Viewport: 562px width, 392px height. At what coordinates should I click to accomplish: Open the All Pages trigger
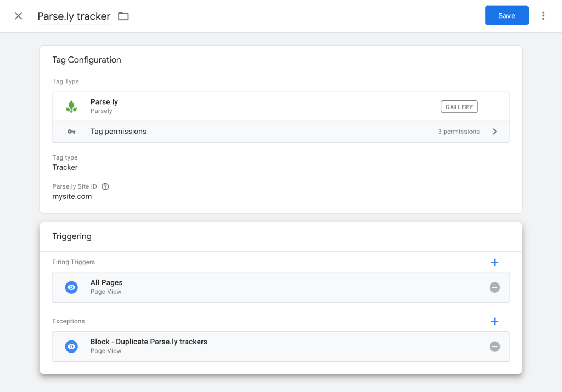point(274,287)
